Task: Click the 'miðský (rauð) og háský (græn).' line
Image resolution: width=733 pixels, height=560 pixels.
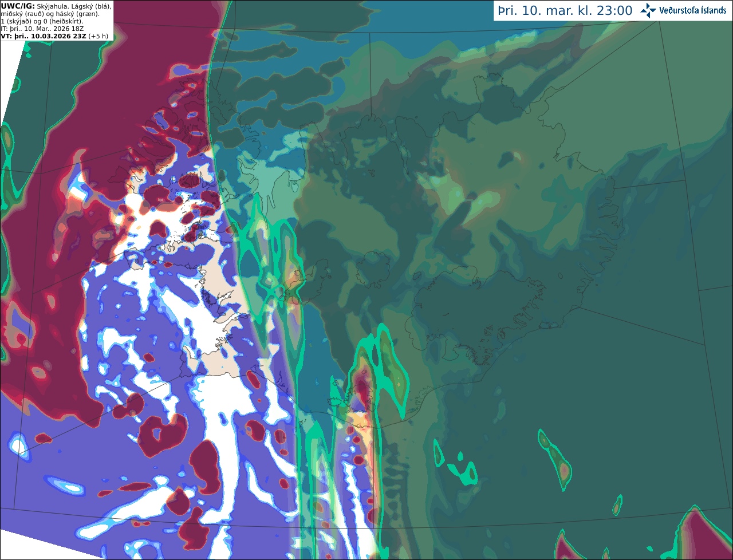Action: coord(50,14)
